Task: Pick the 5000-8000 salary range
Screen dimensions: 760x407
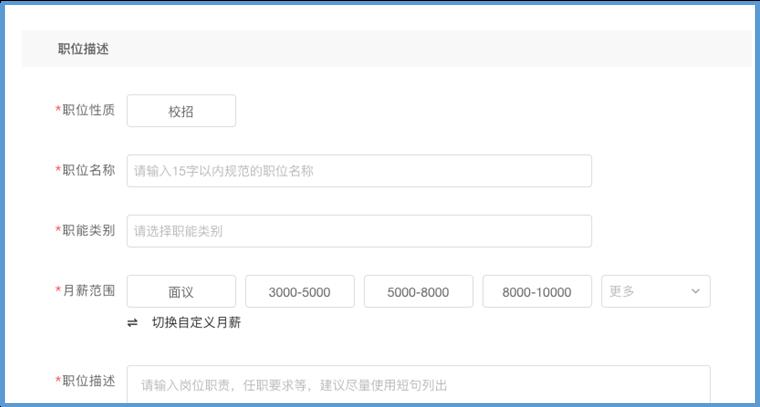Action: pyautogui.click(x=418, y=292)
